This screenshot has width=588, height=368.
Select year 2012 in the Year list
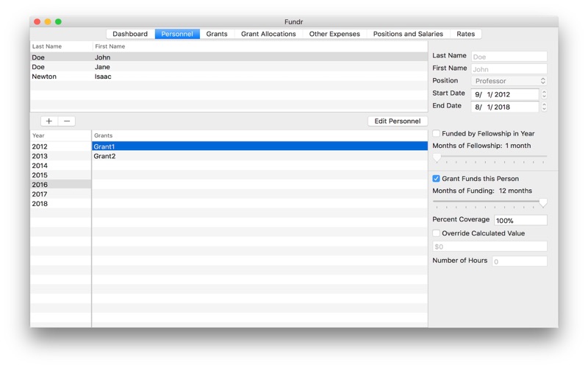pyautogui.click(x=61, y=146)
